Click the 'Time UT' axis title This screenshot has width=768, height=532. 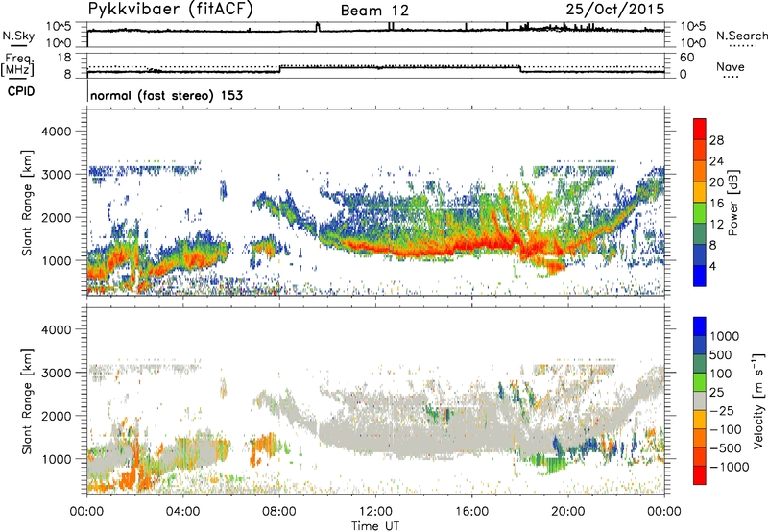click(375, 525)
